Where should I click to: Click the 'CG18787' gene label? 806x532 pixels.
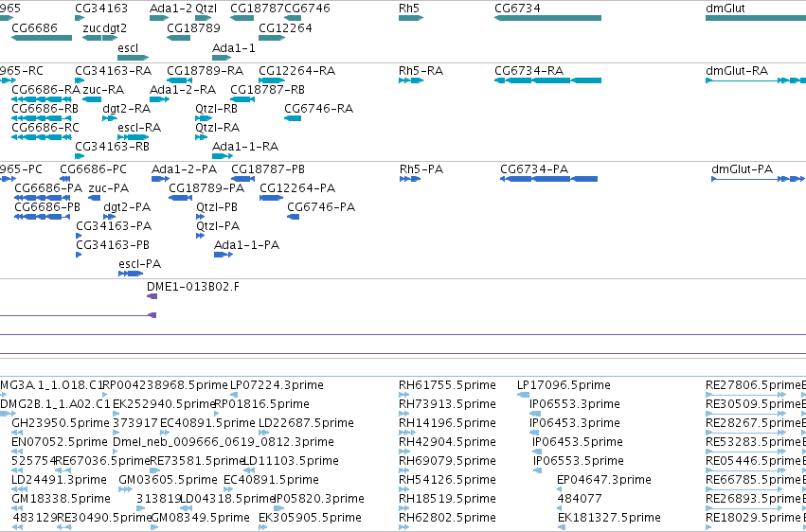(x=257, y=9)
